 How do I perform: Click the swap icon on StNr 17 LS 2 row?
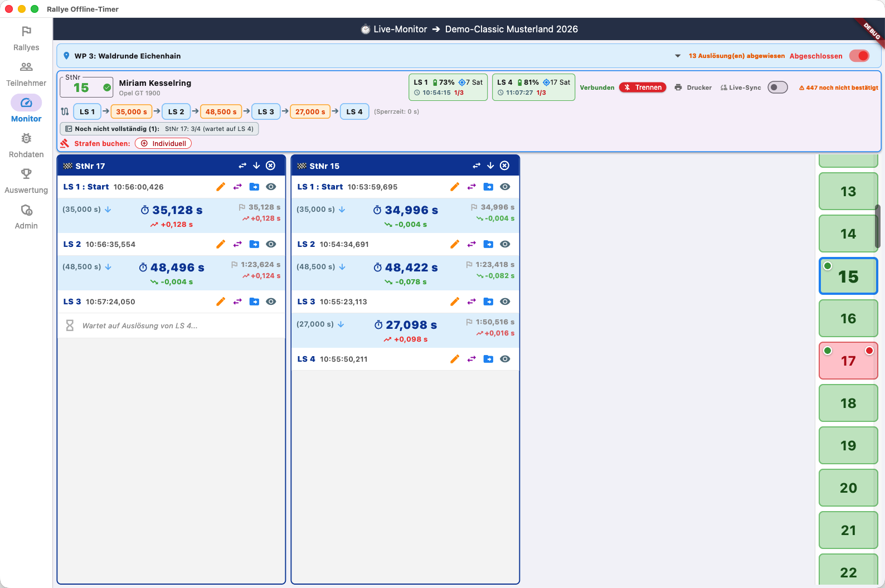tap(237, 244)
